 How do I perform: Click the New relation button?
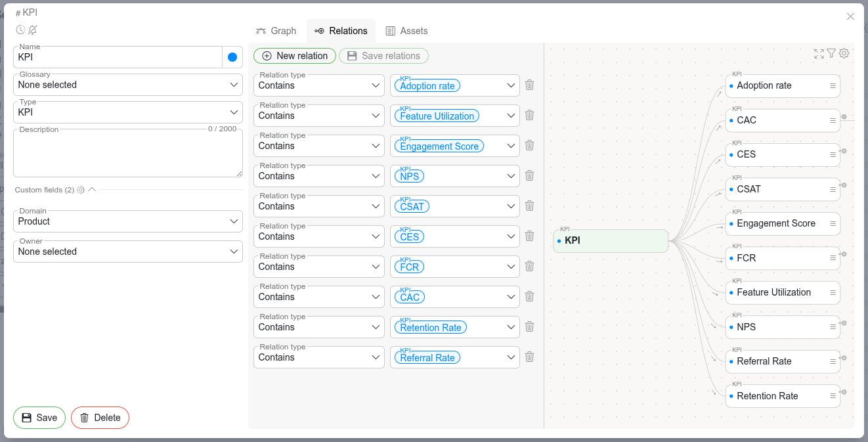295,56
